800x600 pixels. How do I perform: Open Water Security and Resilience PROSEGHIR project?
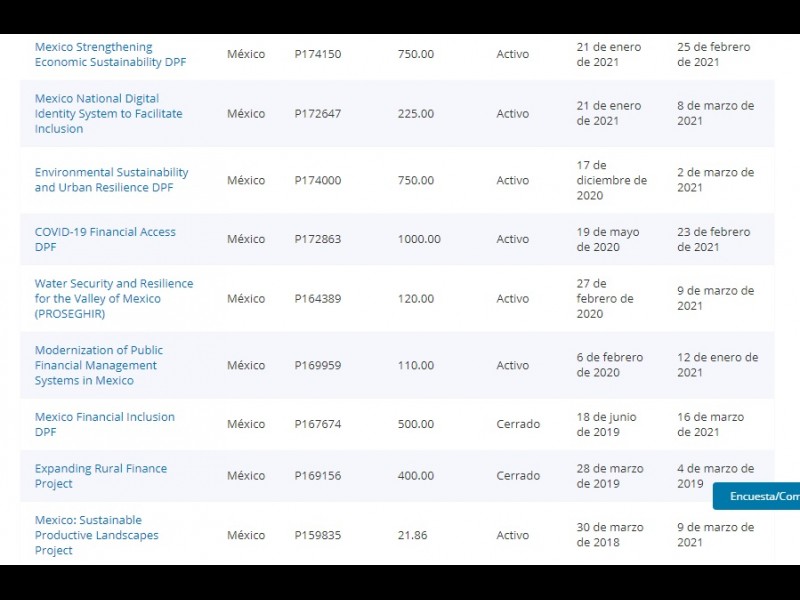pyautogui.click(x=113, y=298)
